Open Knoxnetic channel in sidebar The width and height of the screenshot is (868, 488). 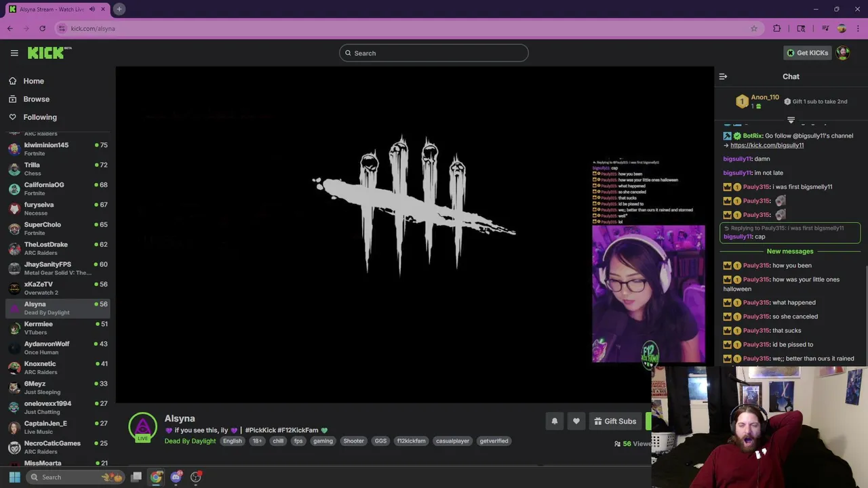pos(58,367)
